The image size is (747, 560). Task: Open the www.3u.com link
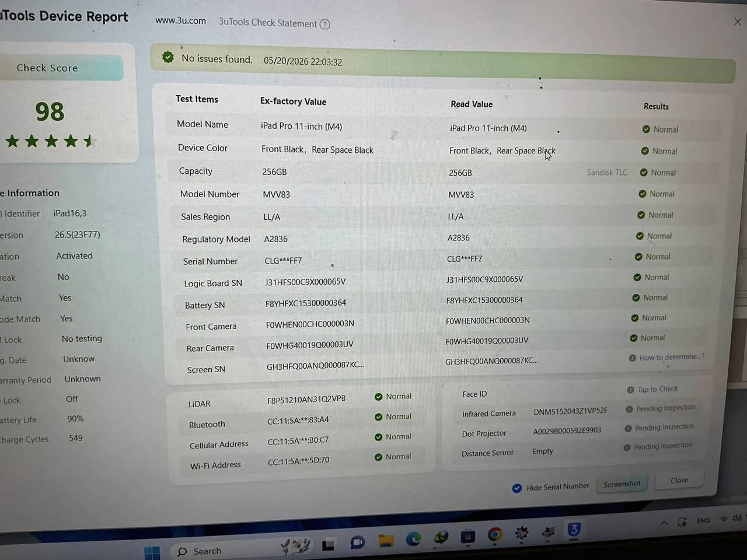click(x=180, y=20)
